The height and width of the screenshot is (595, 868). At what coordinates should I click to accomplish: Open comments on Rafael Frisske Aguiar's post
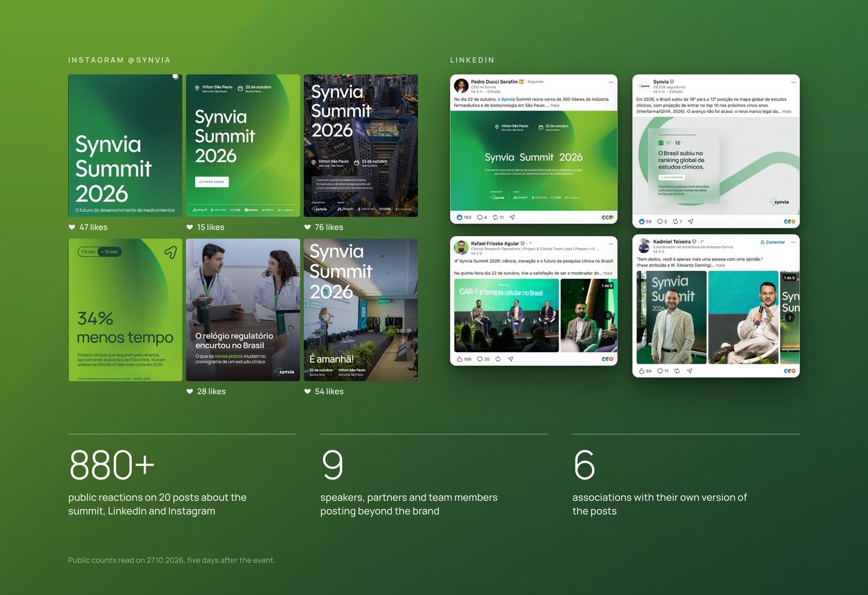pyautogui.click(x=479, y=359)
